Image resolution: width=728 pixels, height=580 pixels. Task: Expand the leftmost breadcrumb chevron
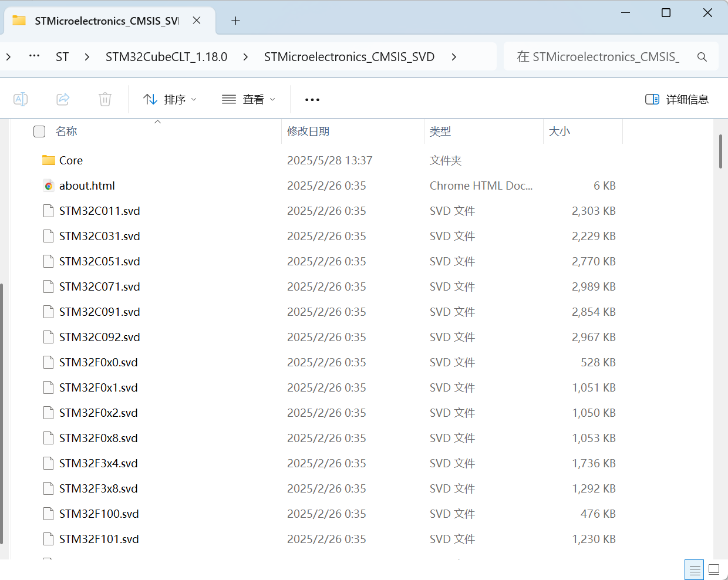pos(8,57)
